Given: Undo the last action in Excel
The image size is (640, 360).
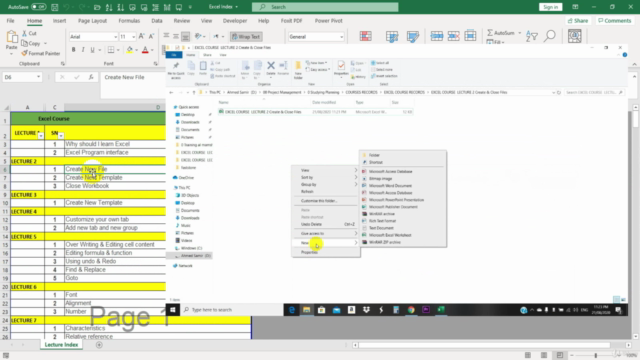Looking at the screenshot, I should click(x=67, y=7).
